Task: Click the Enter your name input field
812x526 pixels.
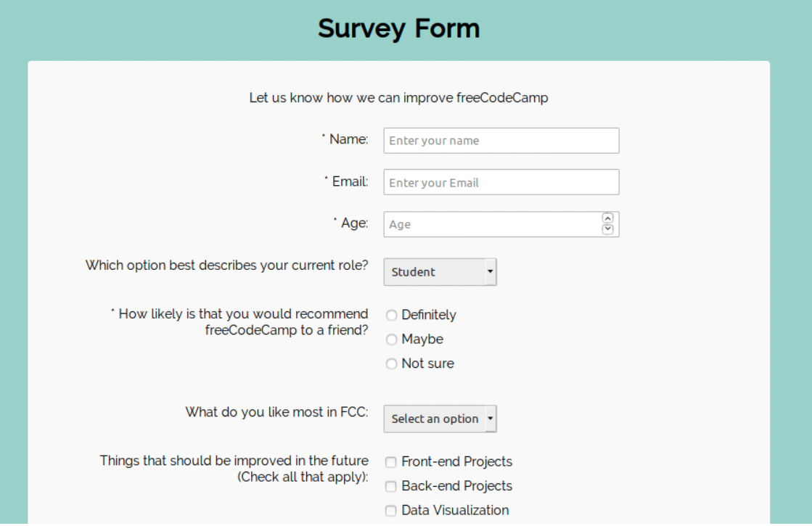Action: click(x=501, y=140)
